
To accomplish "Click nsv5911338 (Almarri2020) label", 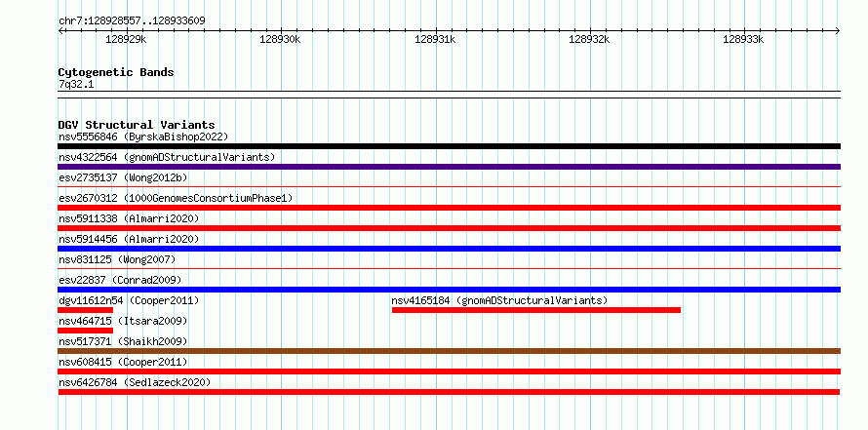I will click(129, 218).
